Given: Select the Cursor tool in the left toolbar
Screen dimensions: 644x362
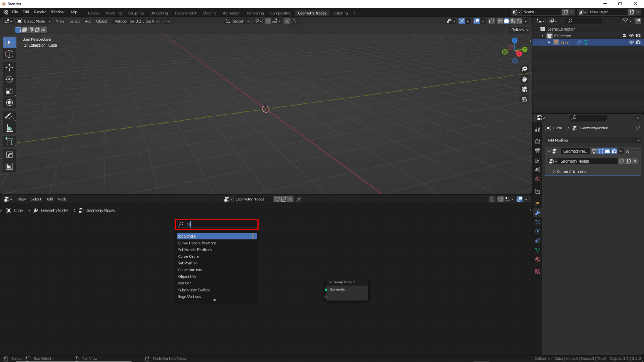Looking at the screenshot, I should click(x=9, y=54).
